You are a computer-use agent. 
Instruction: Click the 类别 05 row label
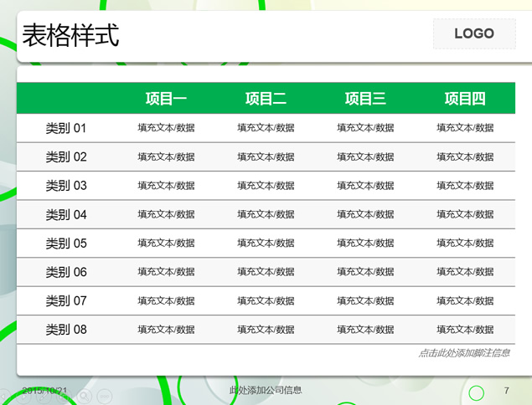tap(66, 244)
